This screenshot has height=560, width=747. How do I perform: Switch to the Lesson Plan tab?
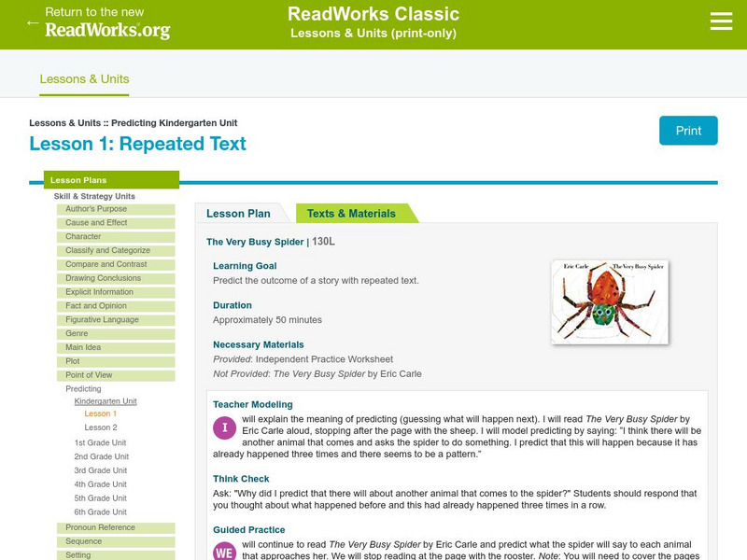point(238,214)
